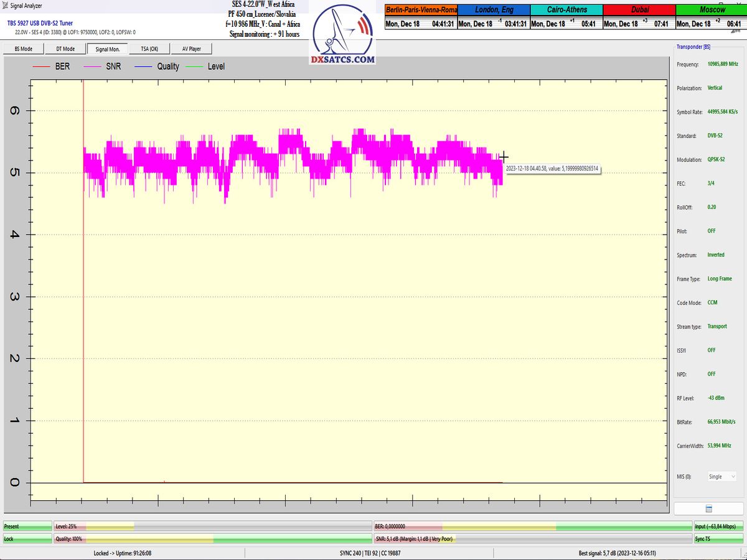Click the red BER legend line

coord(40,67)
